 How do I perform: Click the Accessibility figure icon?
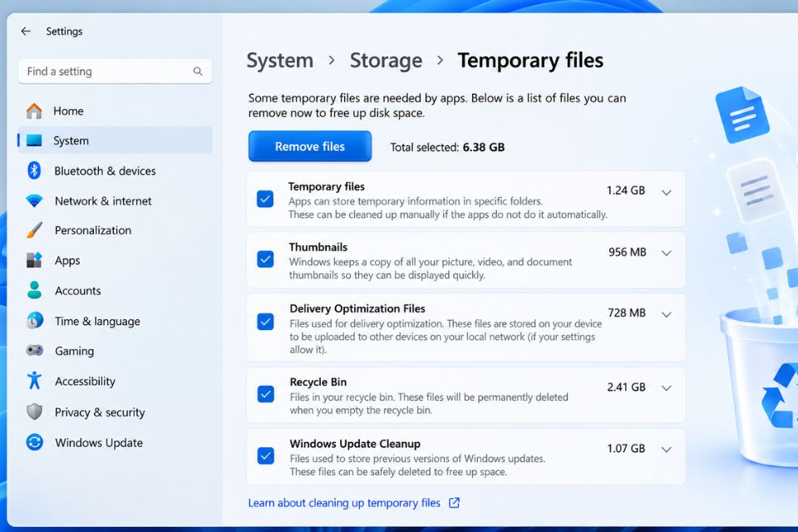coord(34,380)
